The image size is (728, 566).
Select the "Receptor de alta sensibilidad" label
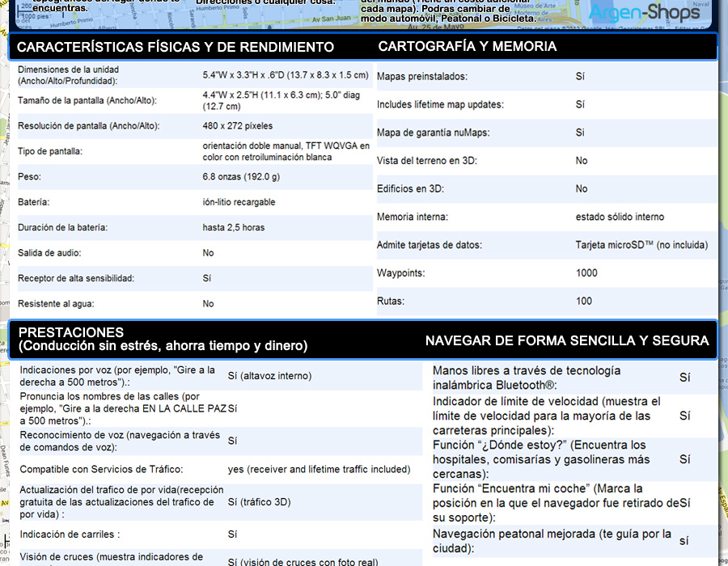click(76, 278)
